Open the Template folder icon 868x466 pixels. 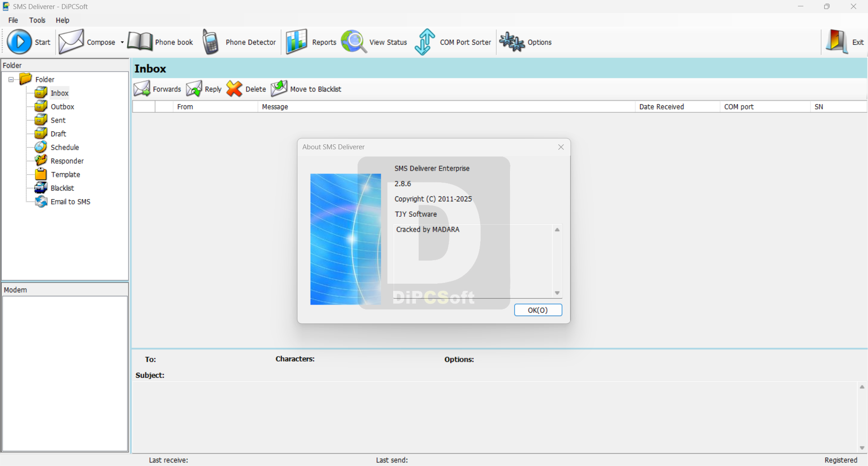pyautogui.click(x=41, y=174)
